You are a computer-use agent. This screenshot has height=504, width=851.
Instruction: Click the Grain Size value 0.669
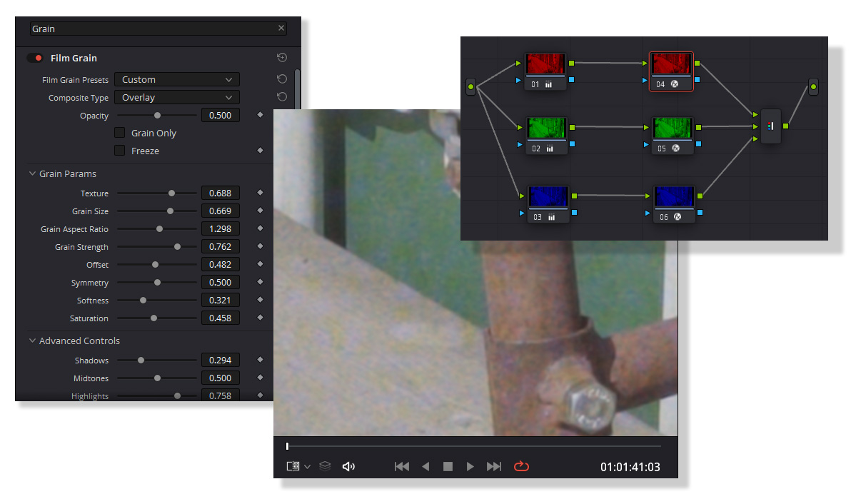221,211
